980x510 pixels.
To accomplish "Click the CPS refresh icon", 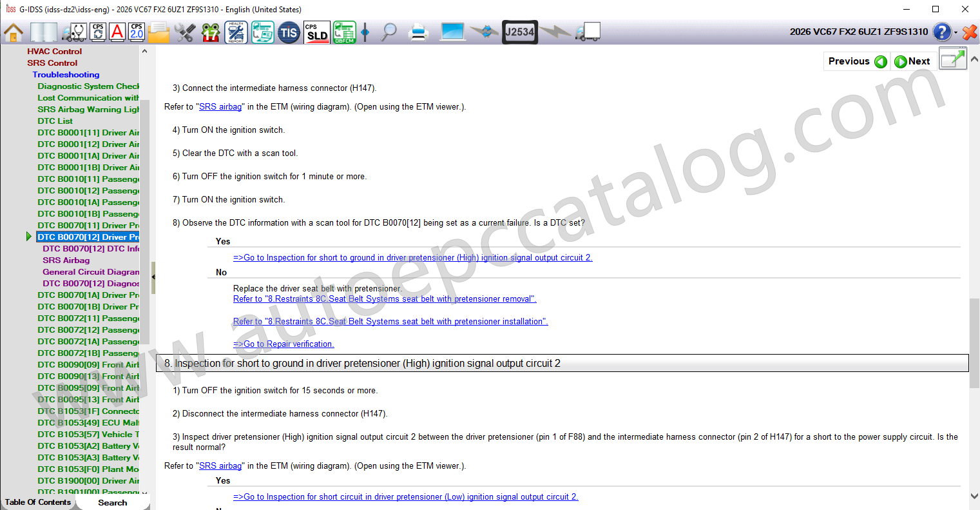I will click(x=98, y=32).
